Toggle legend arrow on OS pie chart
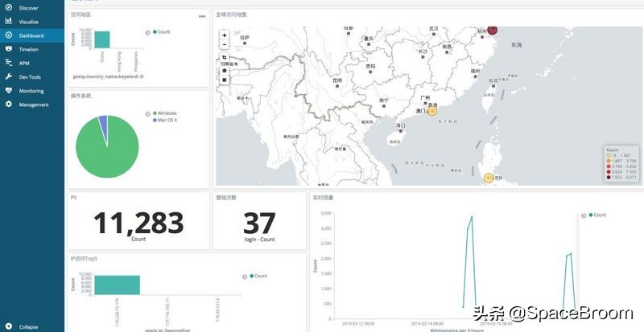This screenshot has height=332, width=644. [x=148, y=113]
